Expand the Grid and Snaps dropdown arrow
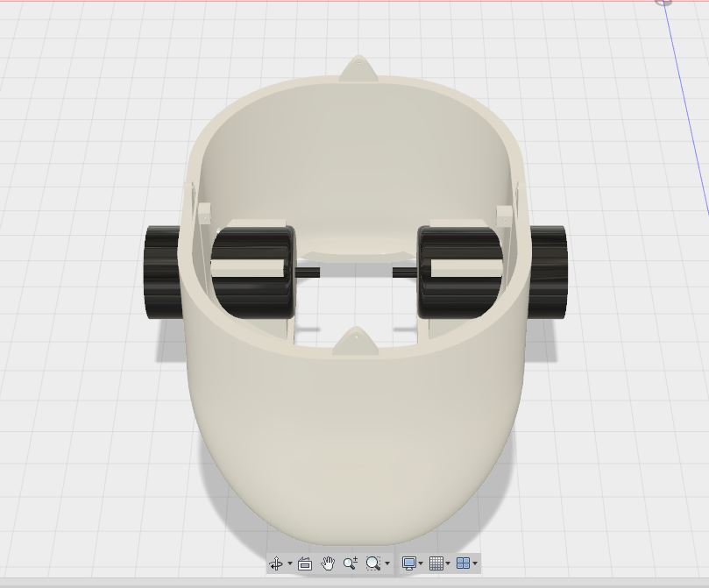Screen dimensions: 709x588 (448, 563)
